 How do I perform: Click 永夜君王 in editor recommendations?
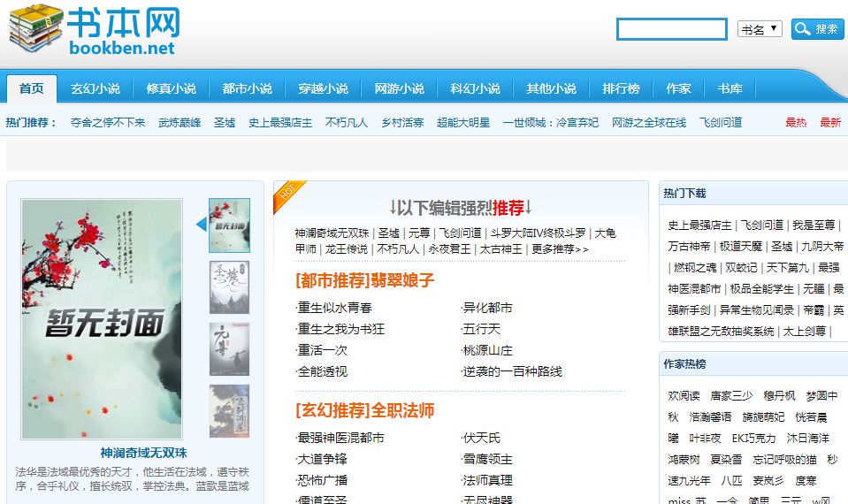(449, 248)
